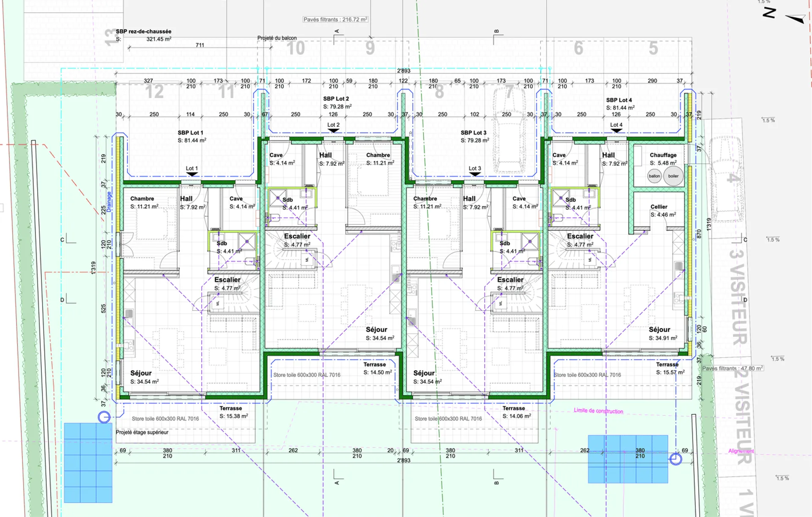The image size is (812, 517).
Task: Click the 'Cellier' room label
Action: [x=659, y=207]
